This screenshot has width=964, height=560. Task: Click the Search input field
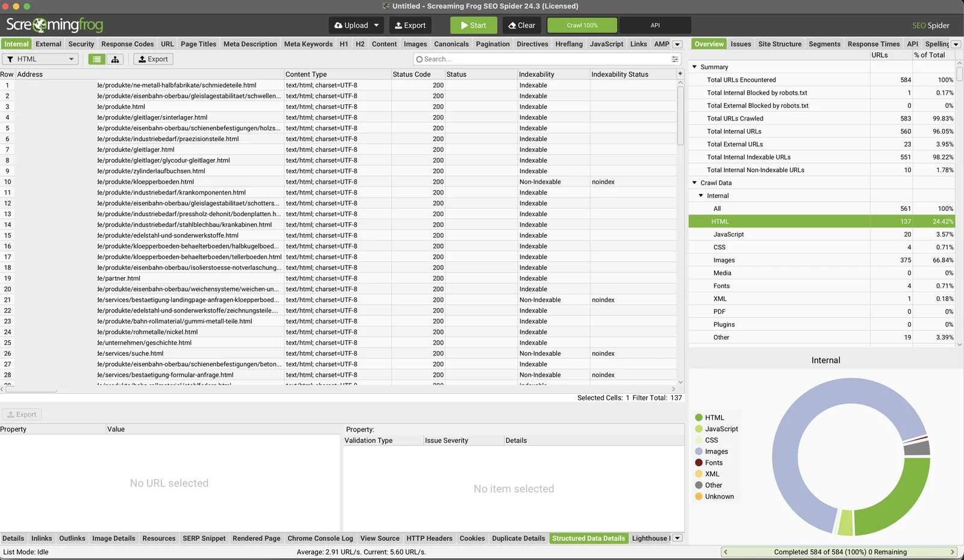pyautogui.click(x=542, y=59)
